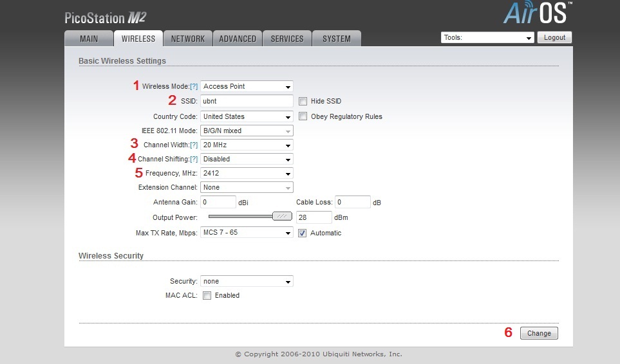The width and height of the screenshot is (620, 364).
Task: Focus the SSID input field
Action: tap(247, 101)
